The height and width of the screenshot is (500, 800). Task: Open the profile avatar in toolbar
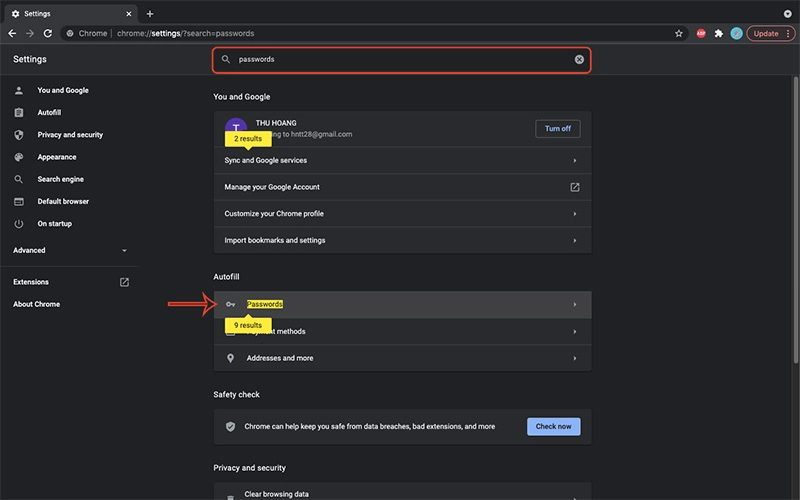[736, 33]
